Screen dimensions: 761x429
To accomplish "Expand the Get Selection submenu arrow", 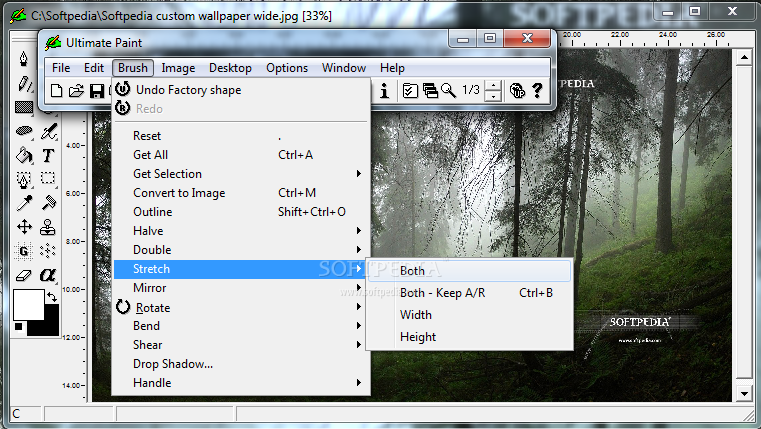I will coord(359,174).
